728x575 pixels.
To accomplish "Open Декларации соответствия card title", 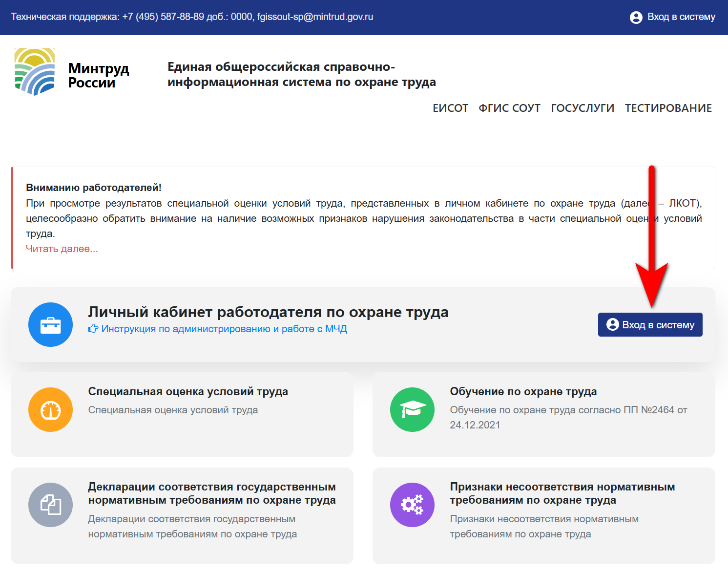I will point(212,493).
